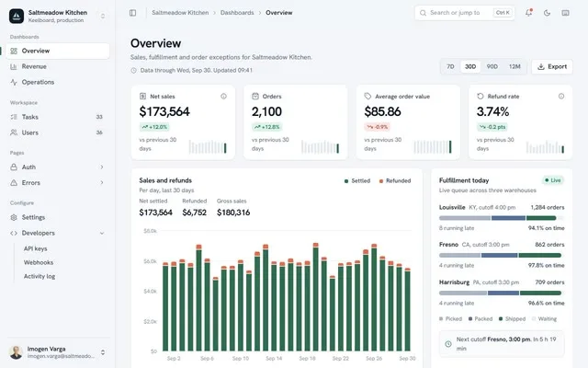Click the Net sales info icon

223,97
